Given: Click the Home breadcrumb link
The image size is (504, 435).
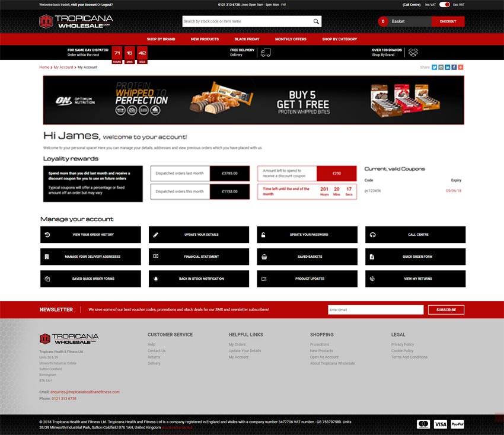Looking at the screenshot, I should [x=44, y=67].
